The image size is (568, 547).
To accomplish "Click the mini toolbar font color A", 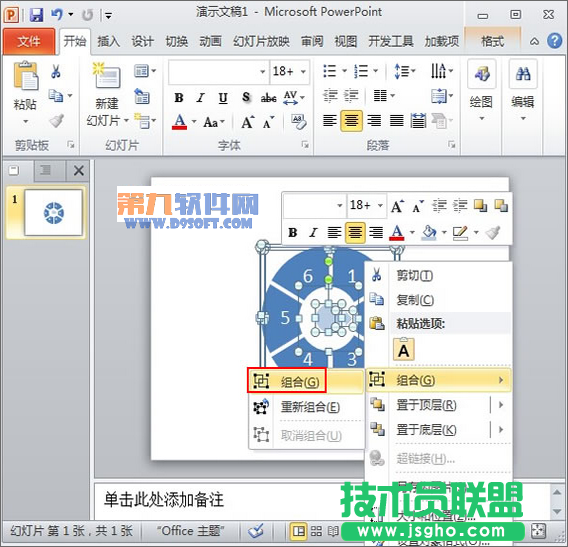I will [397, 232].
